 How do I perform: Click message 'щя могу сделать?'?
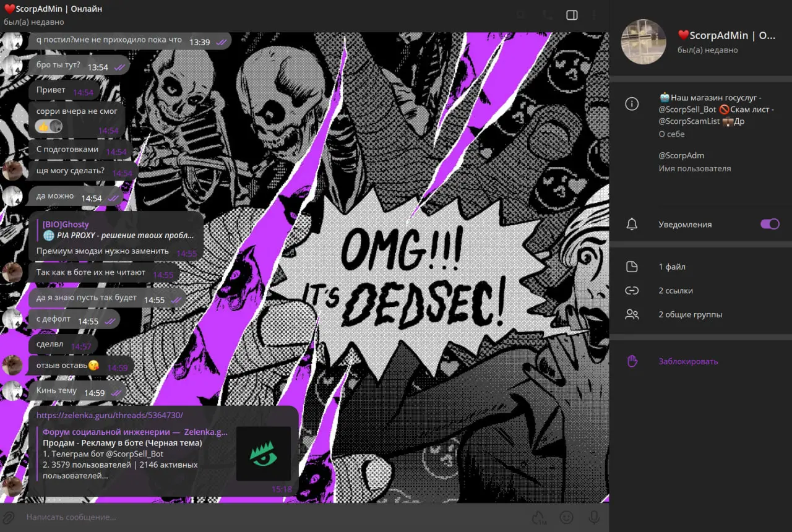click(x=84, y=171)
